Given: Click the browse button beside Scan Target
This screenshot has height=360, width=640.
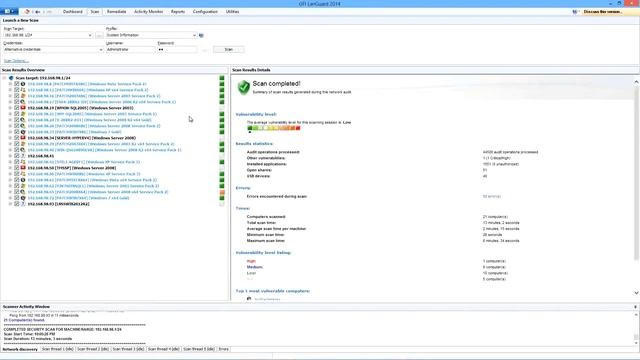Looking at the screenshot, I should pos(99,36).
